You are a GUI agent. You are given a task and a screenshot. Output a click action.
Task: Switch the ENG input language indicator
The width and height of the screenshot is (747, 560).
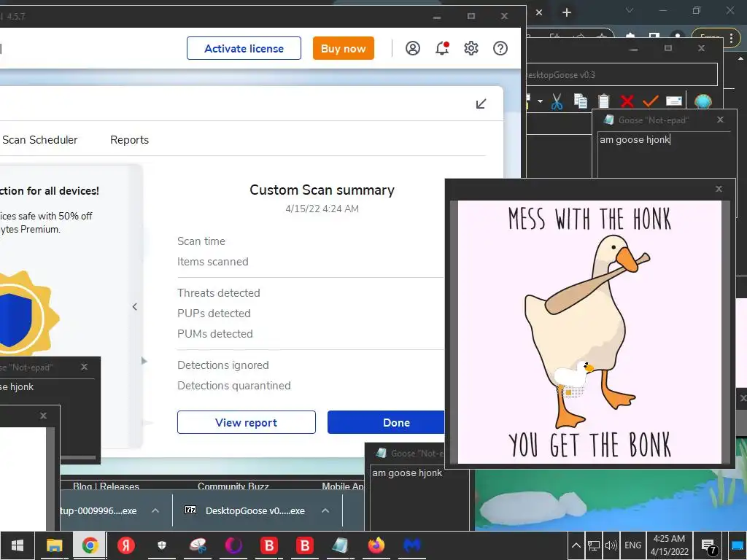pos(632,545)
